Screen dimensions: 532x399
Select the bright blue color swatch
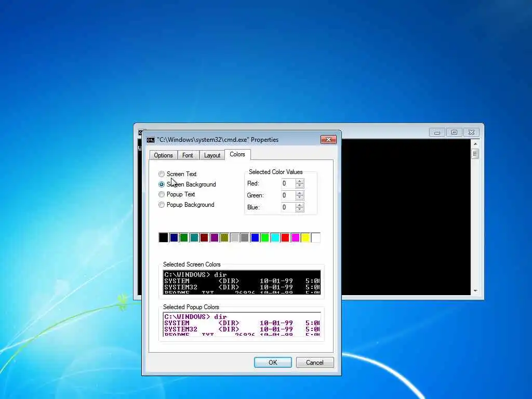tap(255, 237)
